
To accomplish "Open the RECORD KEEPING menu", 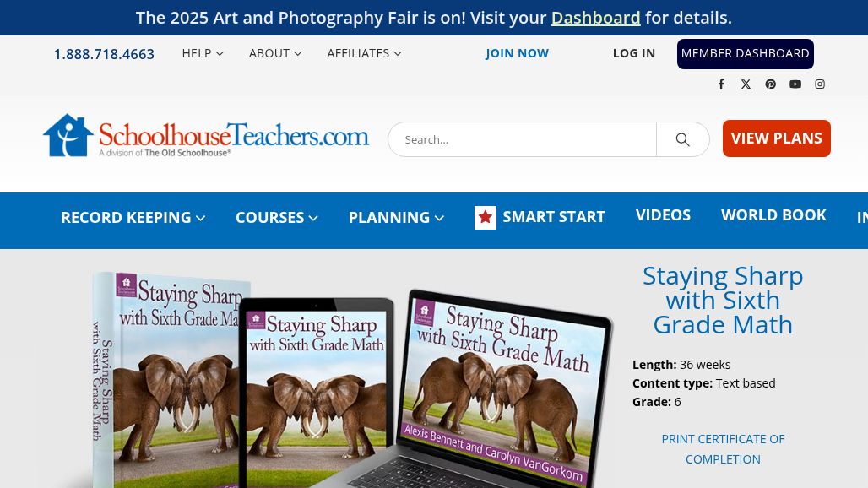I will pos(133,218).
